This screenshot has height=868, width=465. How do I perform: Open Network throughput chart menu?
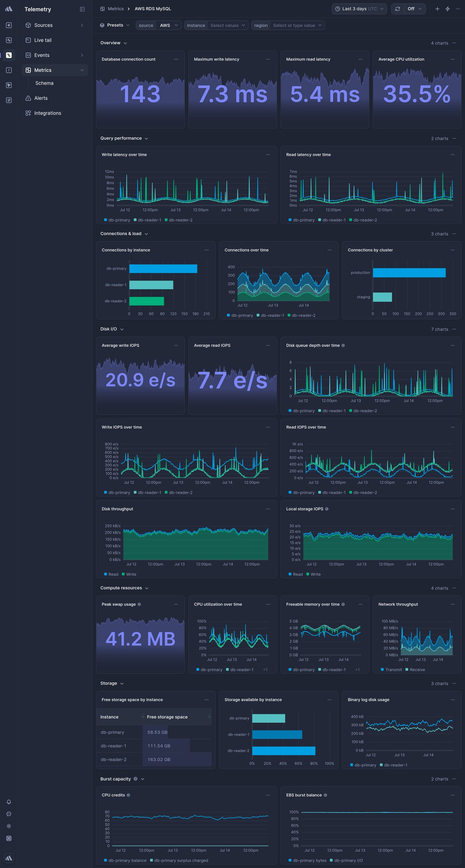pyautogui.click(x=453, y=605)
